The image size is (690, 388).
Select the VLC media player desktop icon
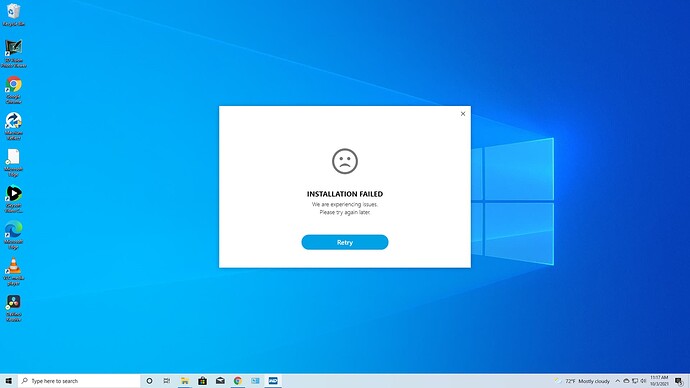[13, 271]
